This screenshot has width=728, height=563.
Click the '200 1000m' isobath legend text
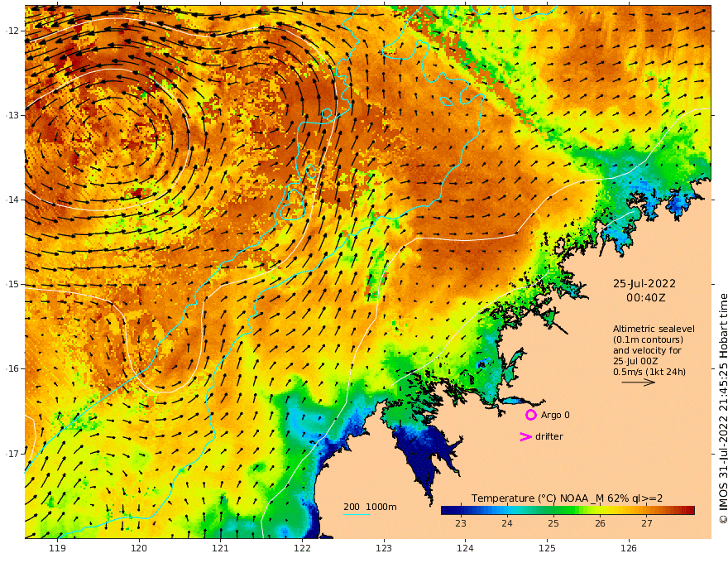pos(370,507)
